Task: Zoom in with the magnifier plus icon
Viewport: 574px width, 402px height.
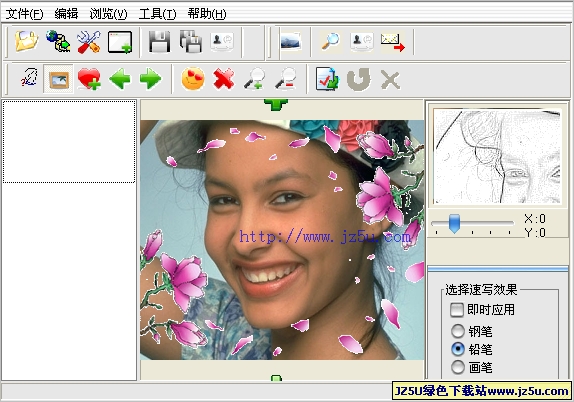Action: 255,78
